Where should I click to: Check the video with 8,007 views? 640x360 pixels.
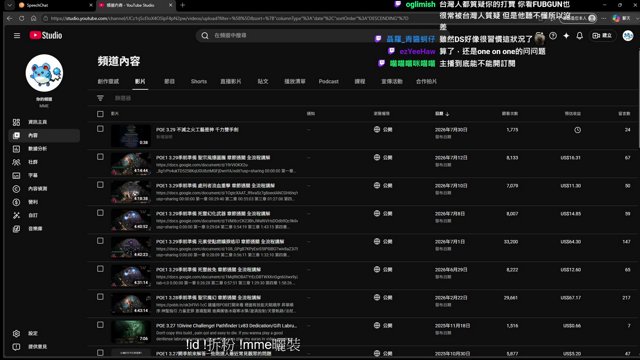click(x=100, y=213)
